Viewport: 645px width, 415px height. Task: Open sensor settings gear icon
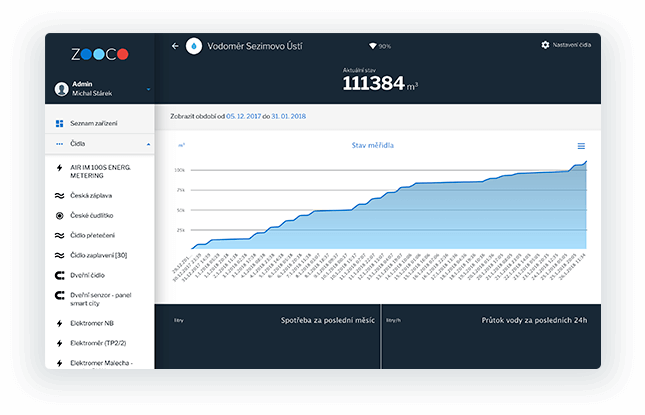pyautogui.click(x=545, y=45)
